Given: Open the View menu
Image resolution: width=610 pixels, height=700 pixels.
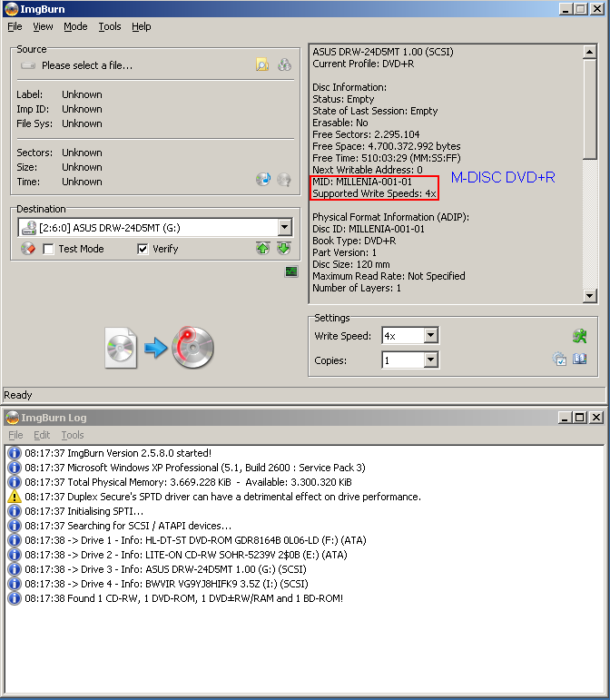Looking at the screenshot, I should coord(43,27).
